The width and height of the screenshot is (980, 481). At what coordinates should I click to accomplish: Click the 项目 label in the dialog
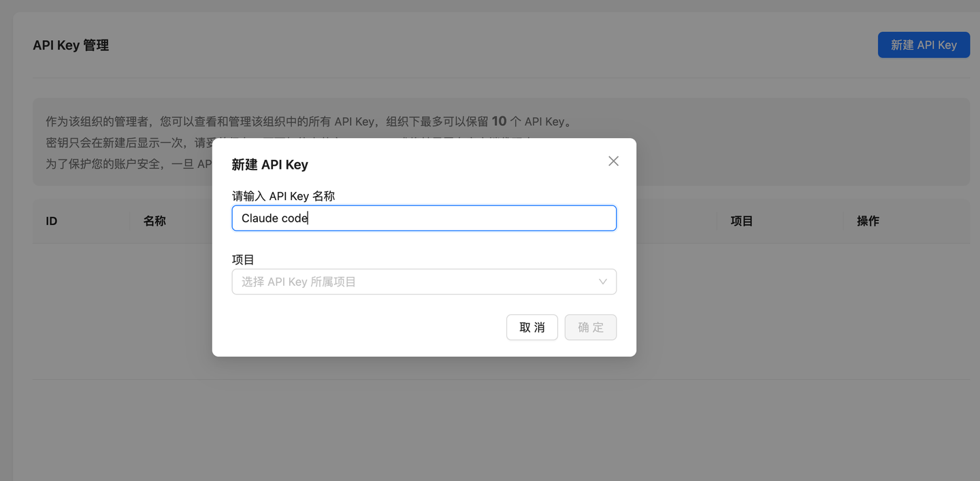[244, 259]
